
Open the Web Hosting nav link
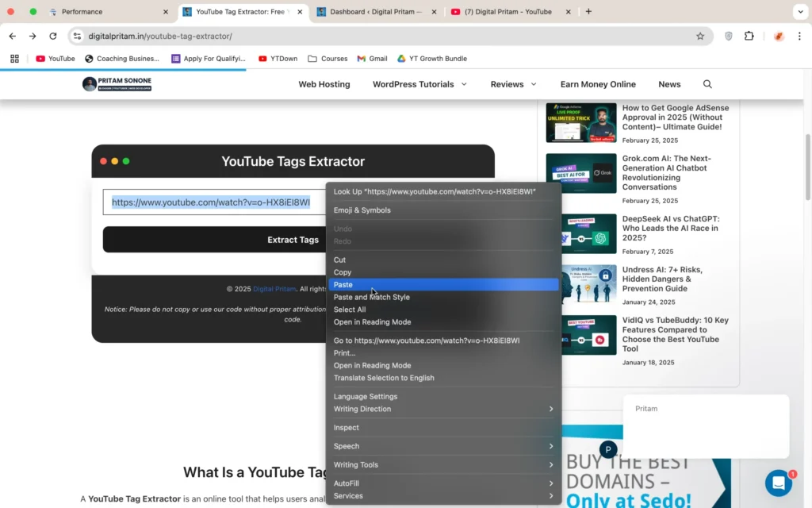point(324,84)
